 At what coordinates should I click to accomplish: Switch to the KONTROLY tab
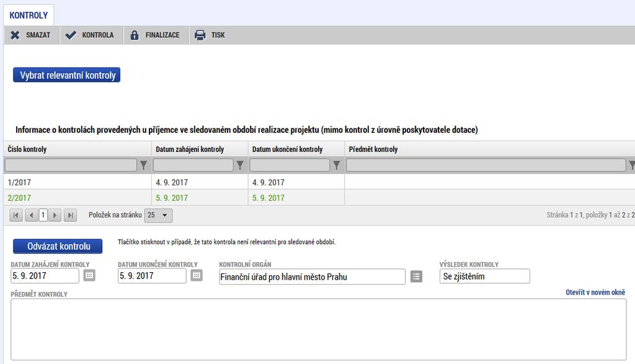tap(29, 16)
